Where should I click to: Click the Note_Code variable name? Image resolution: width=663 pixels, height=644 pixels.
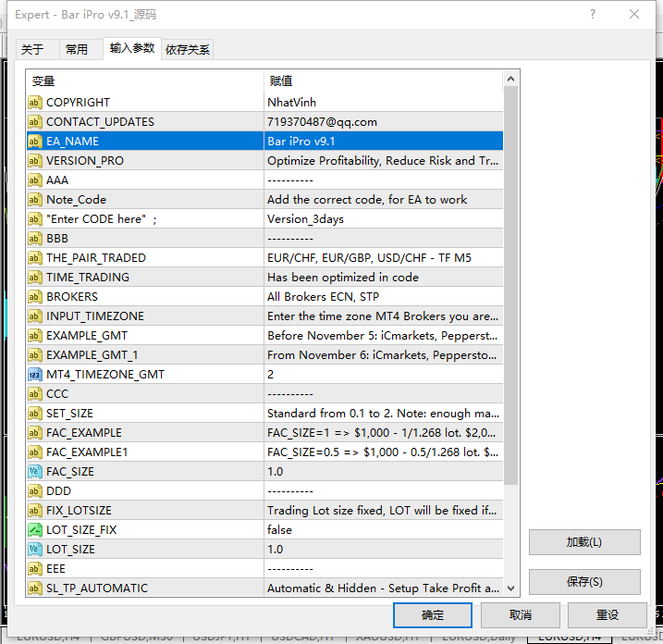tap(76, 200)
